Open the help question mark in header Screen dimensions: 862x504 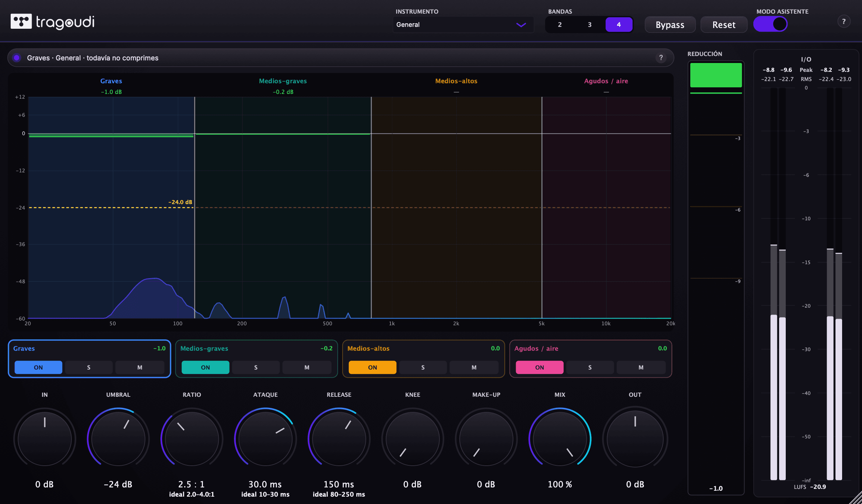[844, 21]
